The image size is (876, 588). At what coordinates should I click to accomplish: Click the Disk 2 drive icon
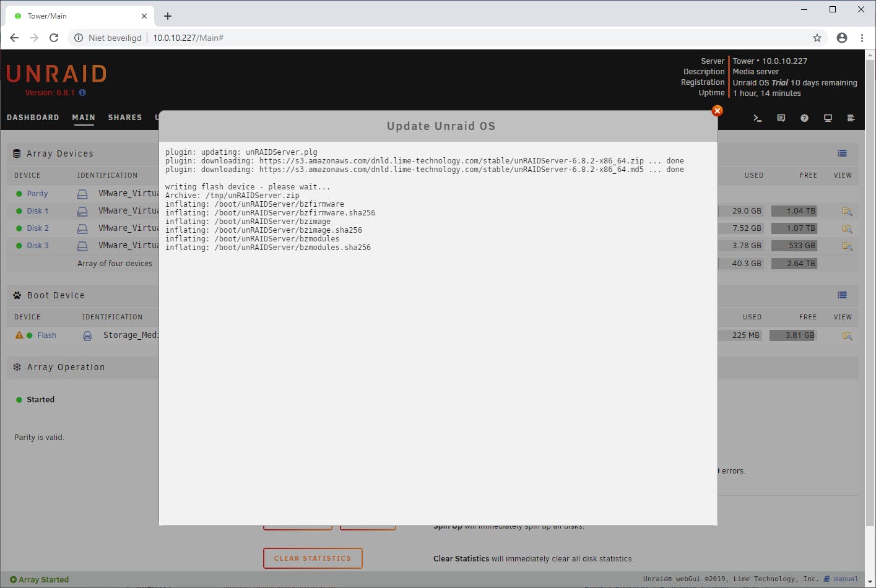point(82,228)
